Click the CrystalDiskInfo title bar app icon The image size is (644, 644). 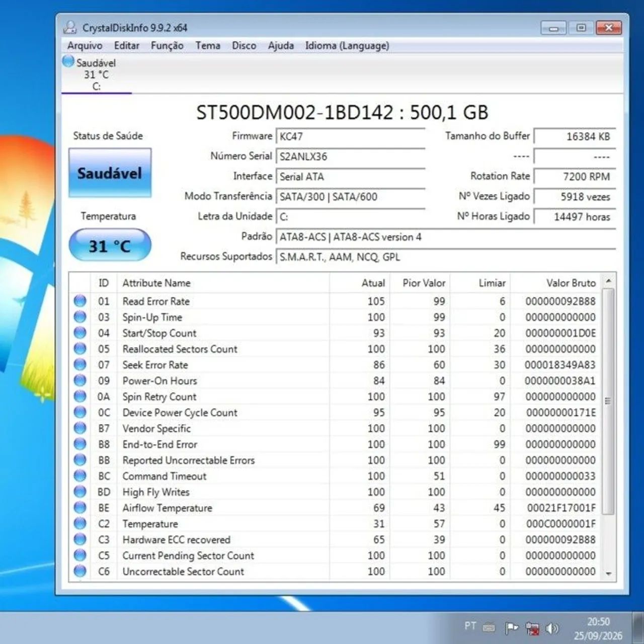click(70, 27)
